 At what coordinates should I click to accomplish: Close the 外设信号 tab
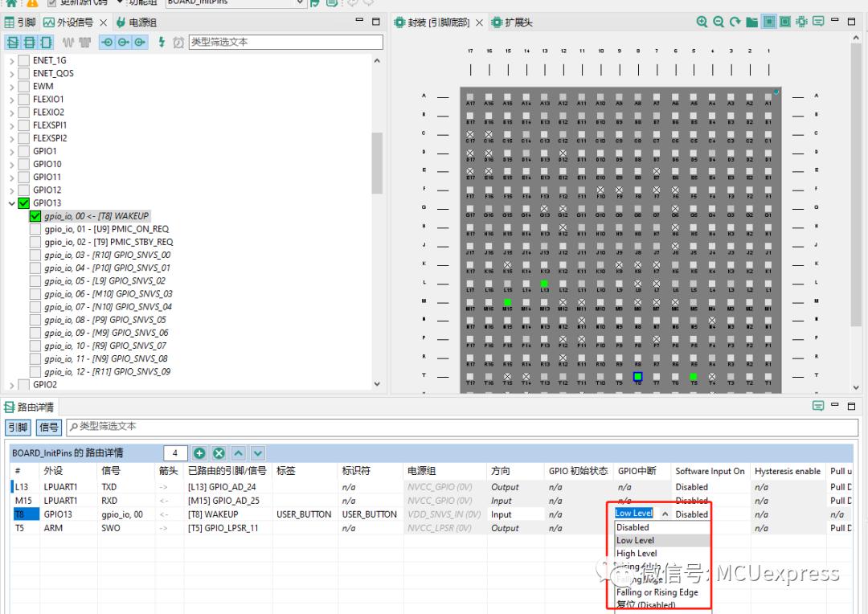click(x=104, y=23)
